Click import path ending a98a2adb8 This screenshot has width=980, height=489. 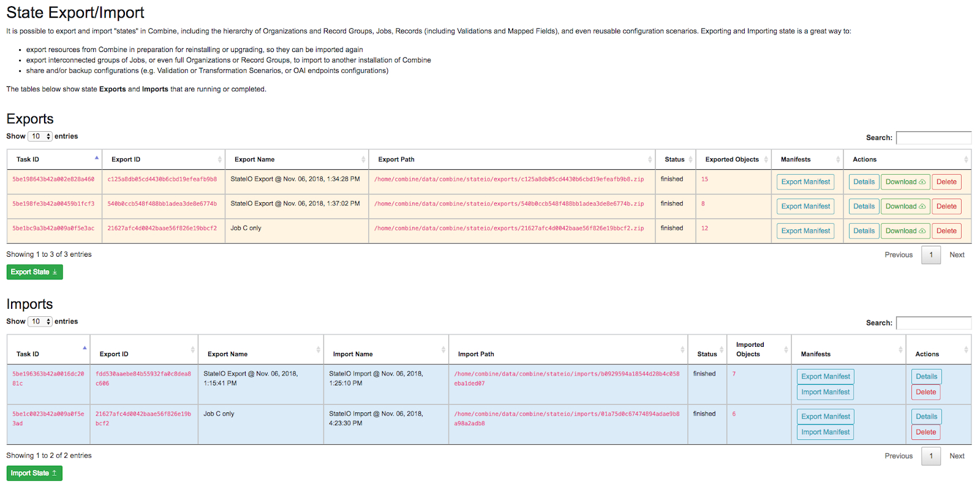[x=567, y=419]
